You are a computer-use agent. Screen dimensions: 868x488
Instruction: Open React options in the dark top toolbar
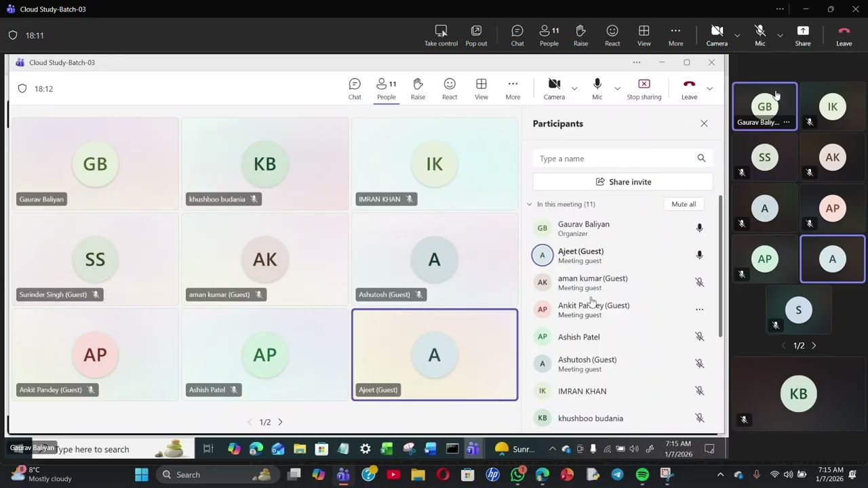click(612, 35)
